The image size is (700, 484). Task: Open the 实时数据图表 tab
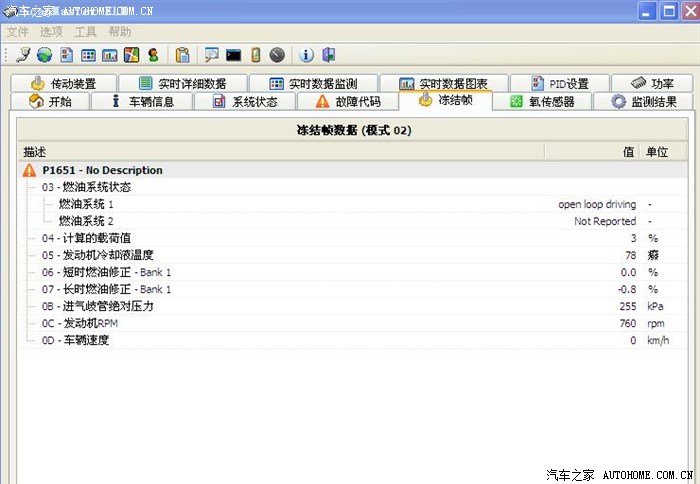coord(443,83)
